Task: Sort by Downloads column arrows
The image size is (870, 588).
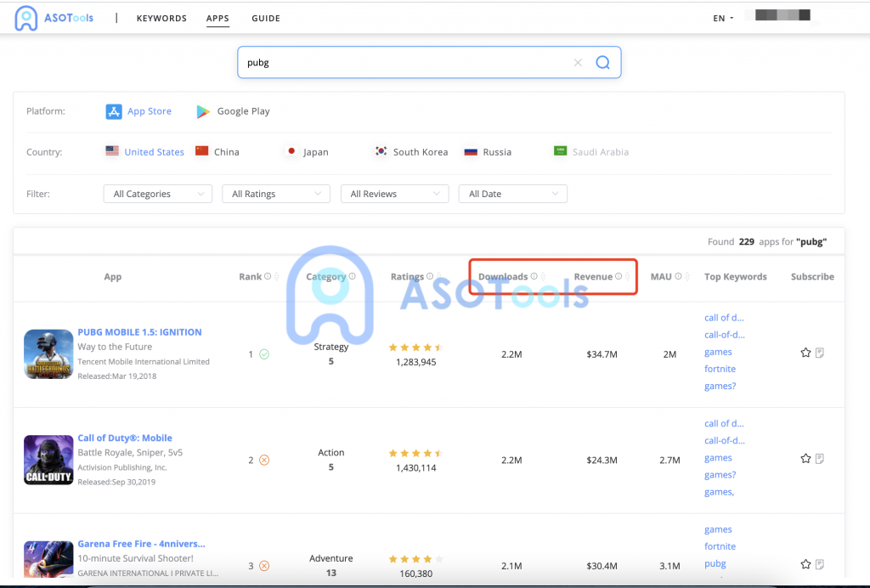Action: (543, 277)
